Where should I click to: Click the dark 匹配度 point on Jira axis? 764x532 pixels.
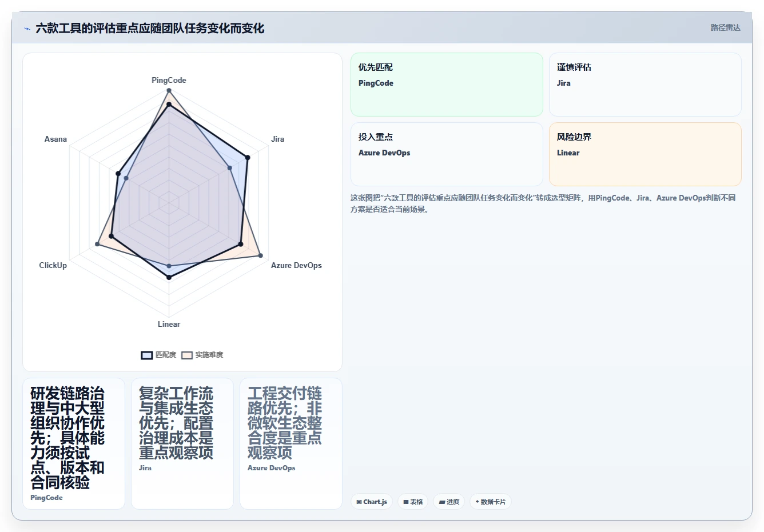click(248, 157)
